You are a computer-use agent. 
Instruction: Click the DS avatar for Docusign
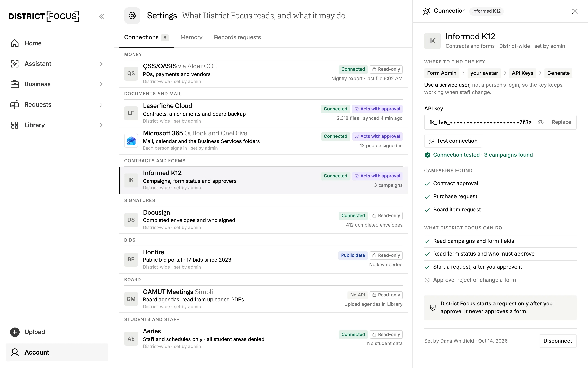click(x=131, y=220)
